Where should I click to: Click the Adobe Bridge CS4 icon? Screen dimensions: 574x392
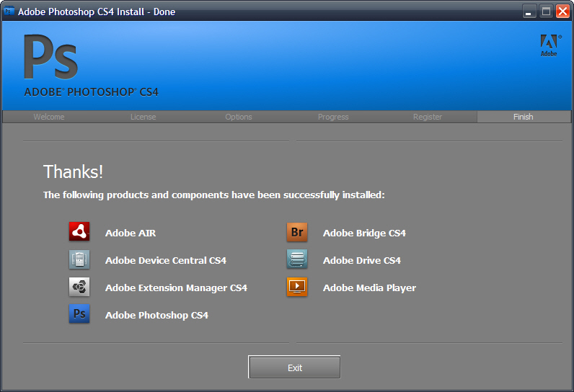(297, 232)
